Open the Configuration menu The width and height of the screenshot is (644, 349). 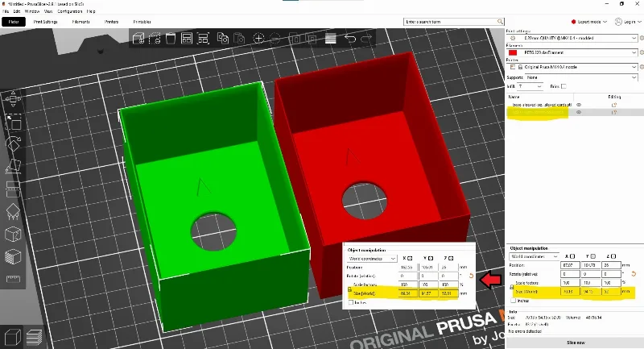pyautogui.click(x=70, y=11)
